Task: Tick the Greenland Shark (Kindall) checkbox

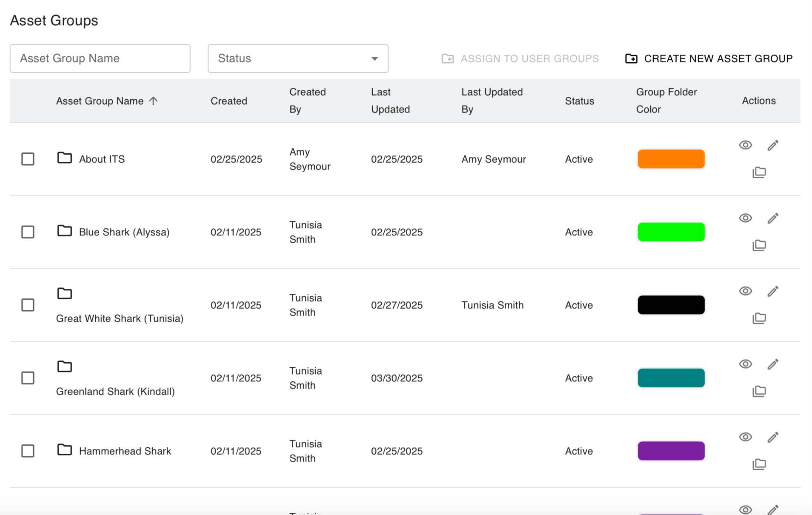Action: [x=28, y=378]
